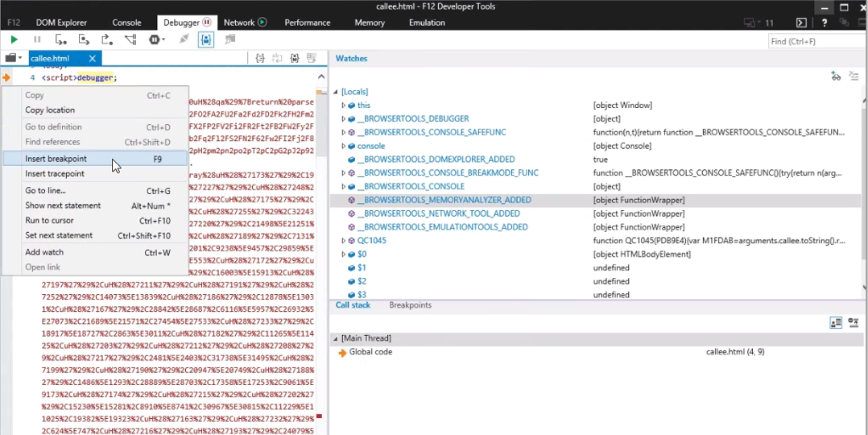Viewport: 868px width, 435px height.
Task: Open the Breakpoints tab
Action: pyautogui.click(x=410, y=305)
